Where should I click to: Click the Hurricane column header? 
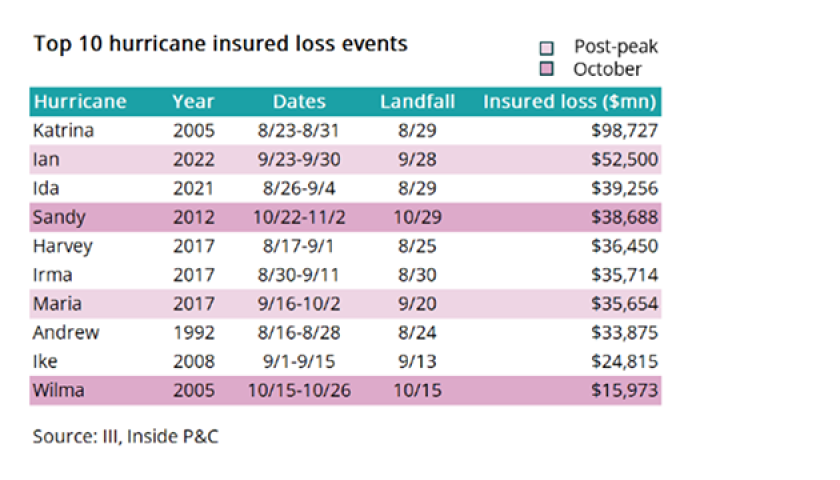point(80,102)
